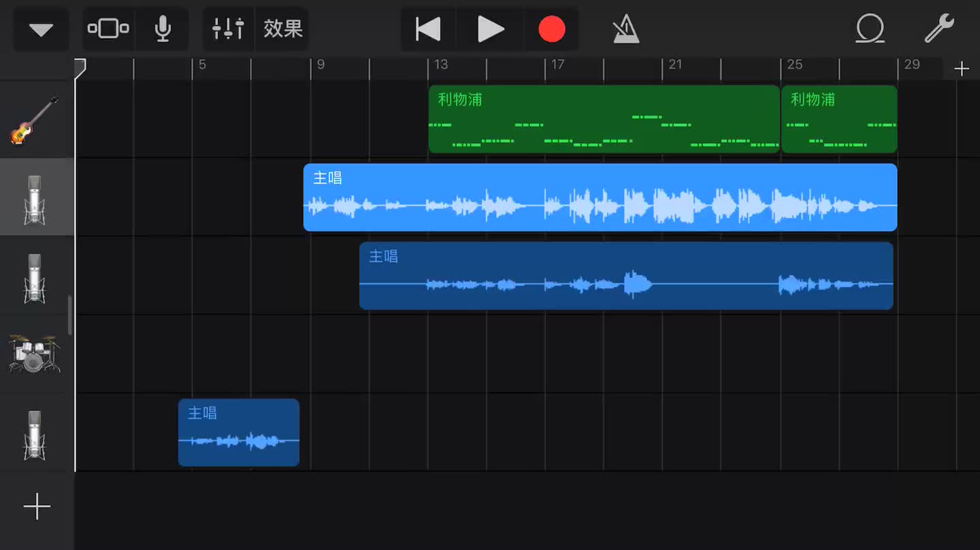The image size is (980, 550).
Task: Go to the beginning of the song
Action: pyautogui.click(x=428, y=29)
